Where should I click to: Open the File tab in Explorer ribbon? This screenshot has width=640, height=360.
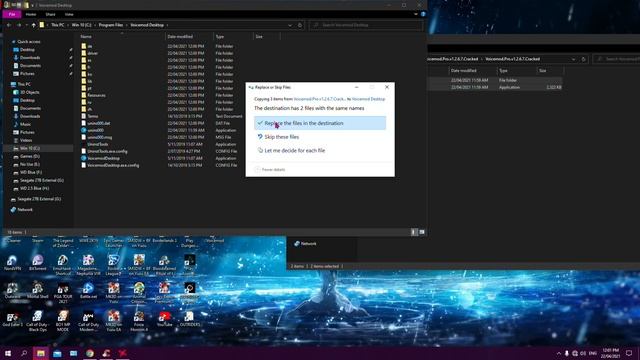point(12,14)
